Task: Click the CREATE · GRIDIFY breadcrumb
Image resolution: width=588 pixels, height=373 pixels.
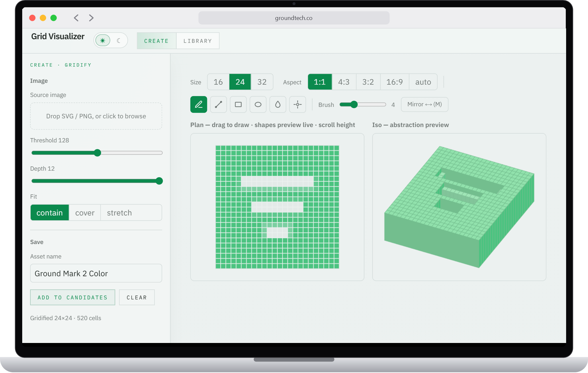Action: (x=61, y=65)
